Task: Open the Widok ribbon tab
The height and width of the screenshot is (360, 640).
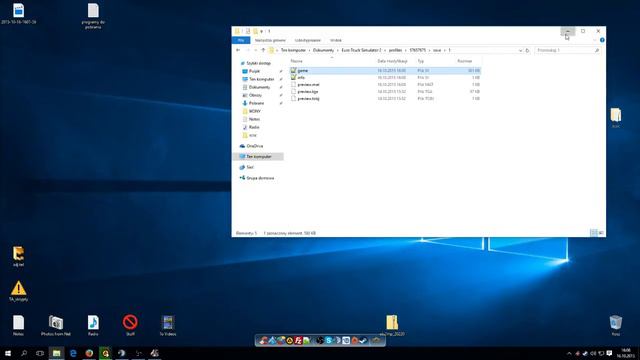Action: click(336, 40)
